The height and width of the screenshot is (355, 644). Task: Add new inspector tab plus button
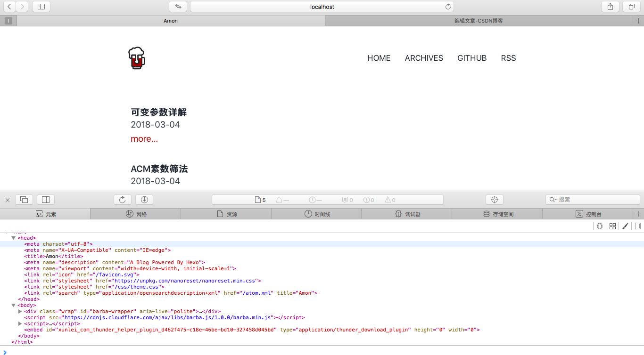(x=638, y=214)
